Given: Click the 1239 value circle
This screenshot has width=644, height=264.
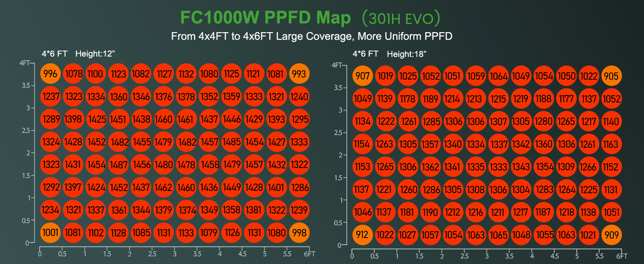Looking at the screenshot, I should pos(299,210).
